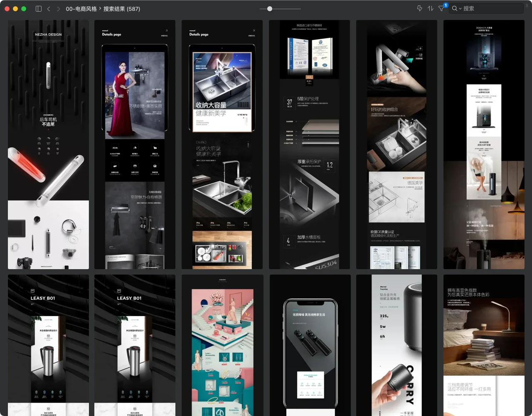
Task: Click the magnifier search icon
Action: (x=455, y=8)
